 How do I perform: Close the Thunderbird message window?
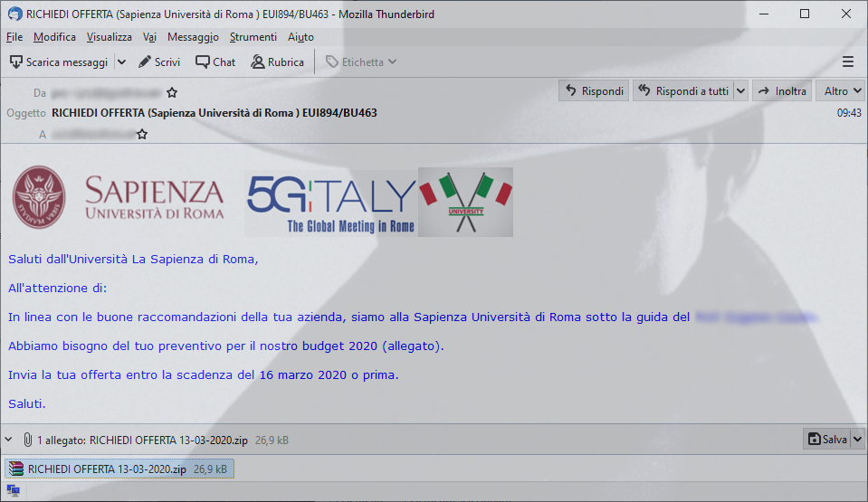pos(846,14)
